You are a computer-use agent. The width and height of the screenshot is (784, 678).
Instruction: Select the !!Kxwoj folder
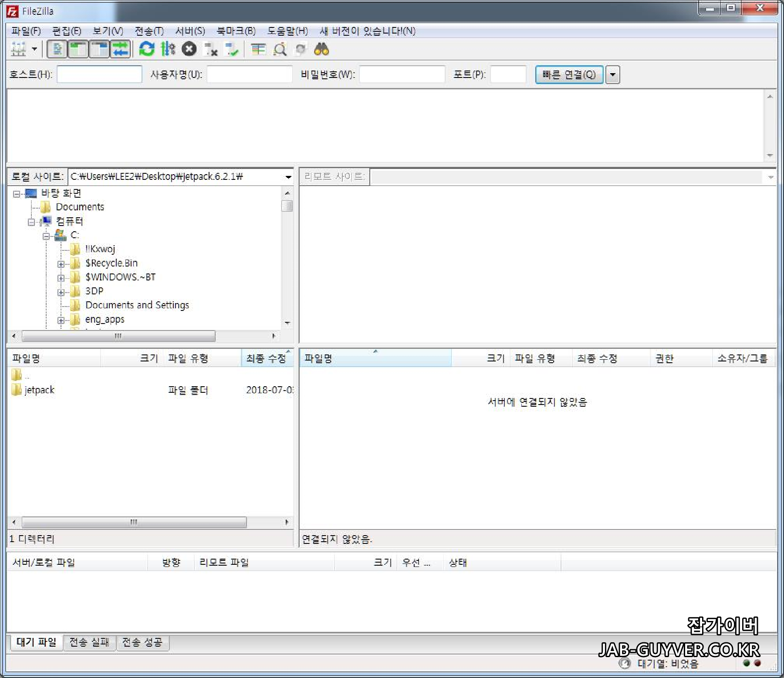(100, 249)
